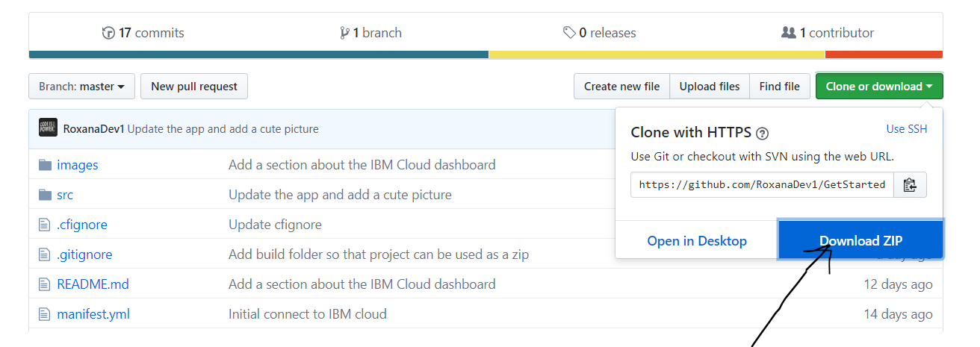Click the .cfignore file icon
The image size is (980, 347).
(x=45, y=225)
